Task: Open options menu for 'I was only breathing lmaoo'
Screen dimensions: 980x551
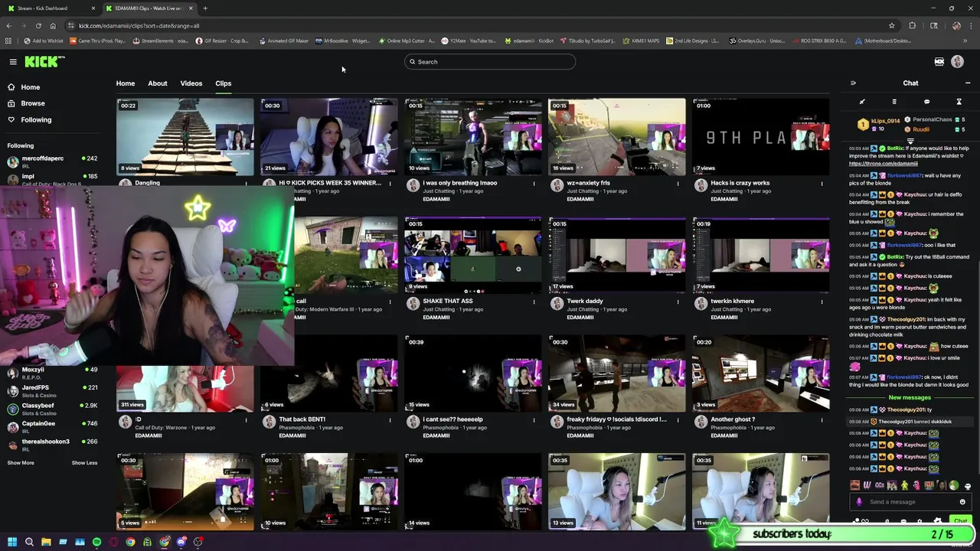Action: pos(534,184)
